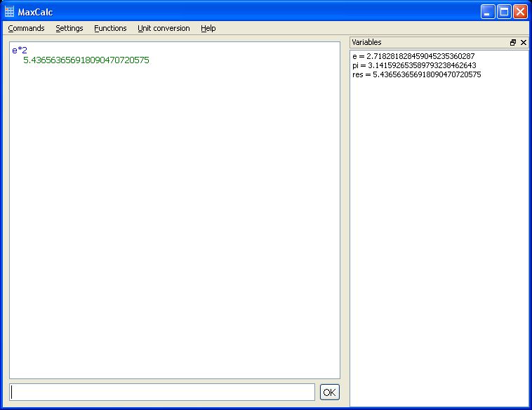
Task: Close the Variables panel
Action: (x=524, y=43)
